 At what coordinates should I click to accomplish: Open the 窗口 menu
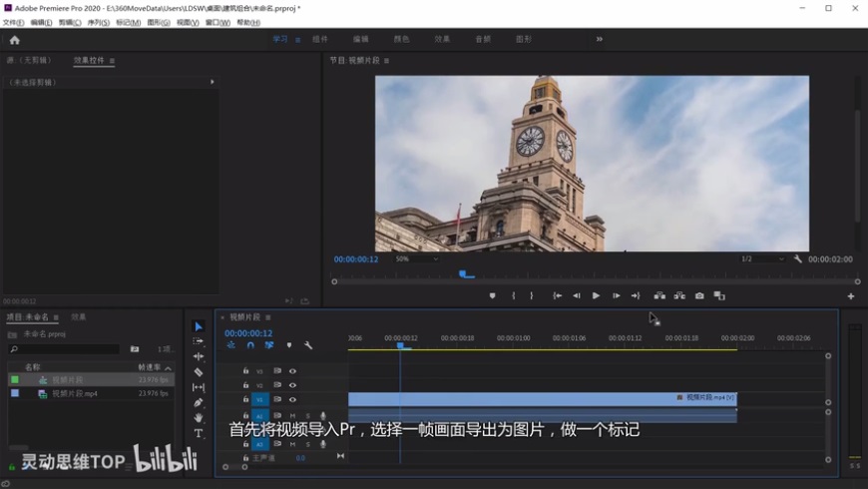pyautogui.click(x=217, y=23)
